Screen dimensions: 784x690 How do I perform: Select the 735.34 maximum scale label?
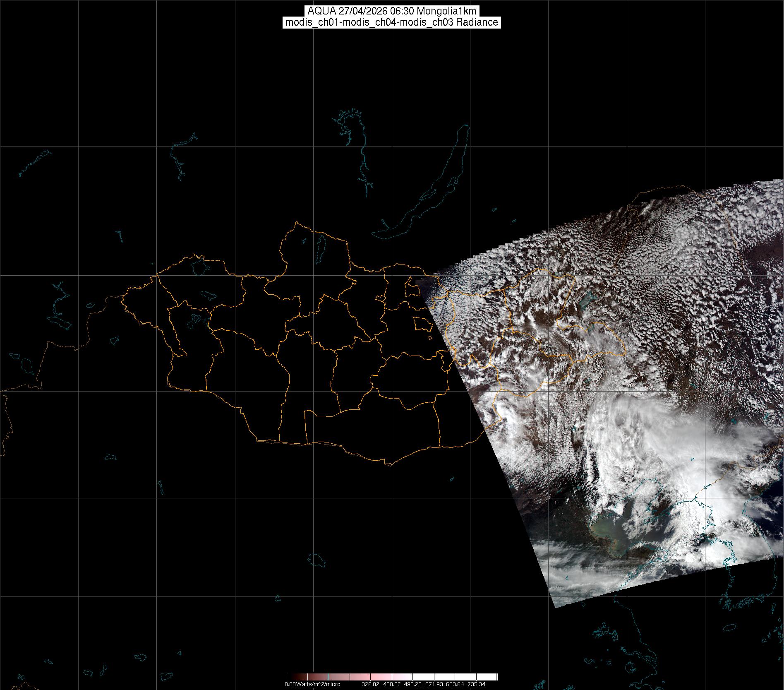[x=476, y=684]
